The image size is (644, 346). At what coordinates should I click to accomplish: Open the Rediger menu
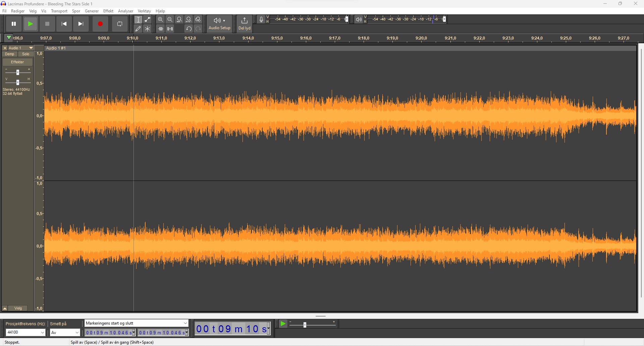pos(18,11)
